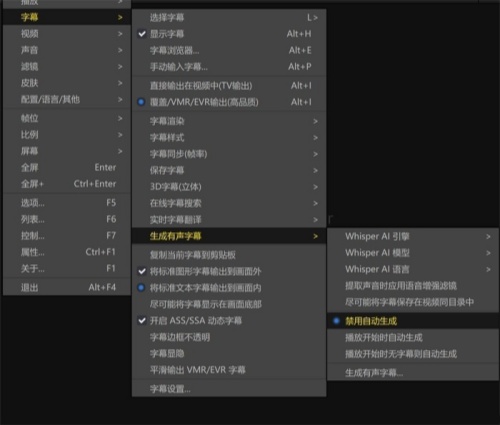Toggle 显示字幕 checkmark option
Screen dimensions: 500x425
229,34
